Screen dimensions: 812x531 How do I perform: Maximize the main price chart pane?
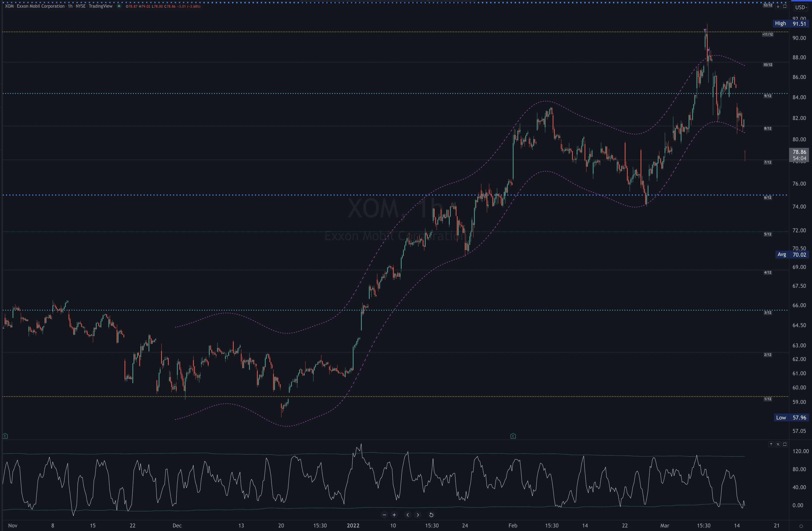pyautogui.click(x=785, y=6)
